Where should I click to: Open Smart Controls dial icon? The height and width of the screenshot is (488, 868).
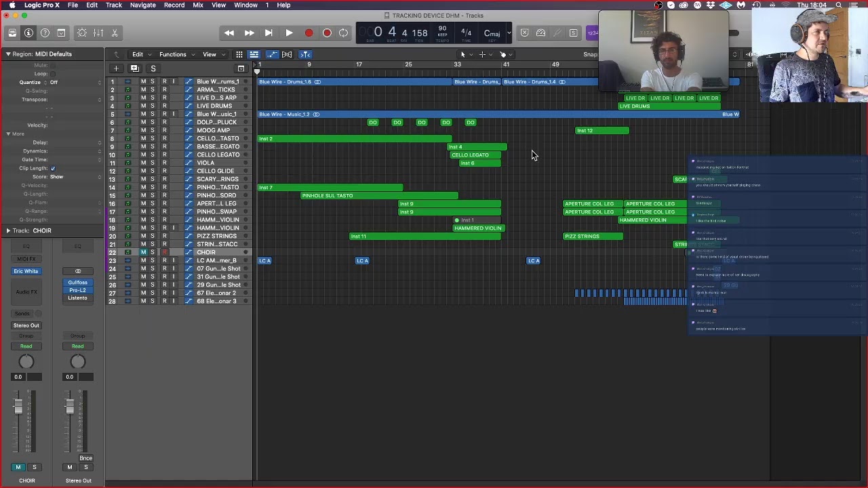click(82, 33)
